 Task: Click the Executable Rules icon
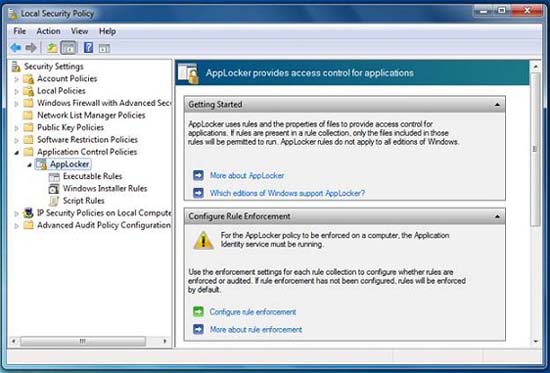pyautogui.click(x=54, y=176)
